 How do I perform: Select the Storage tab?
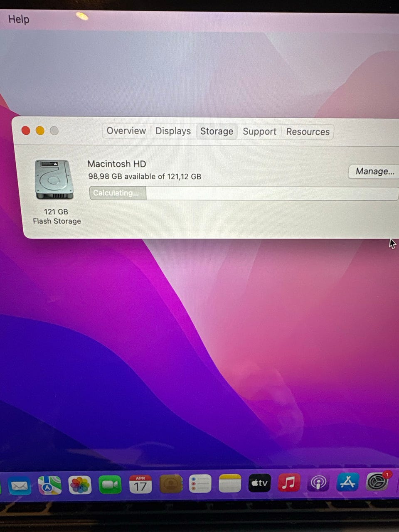217,131
